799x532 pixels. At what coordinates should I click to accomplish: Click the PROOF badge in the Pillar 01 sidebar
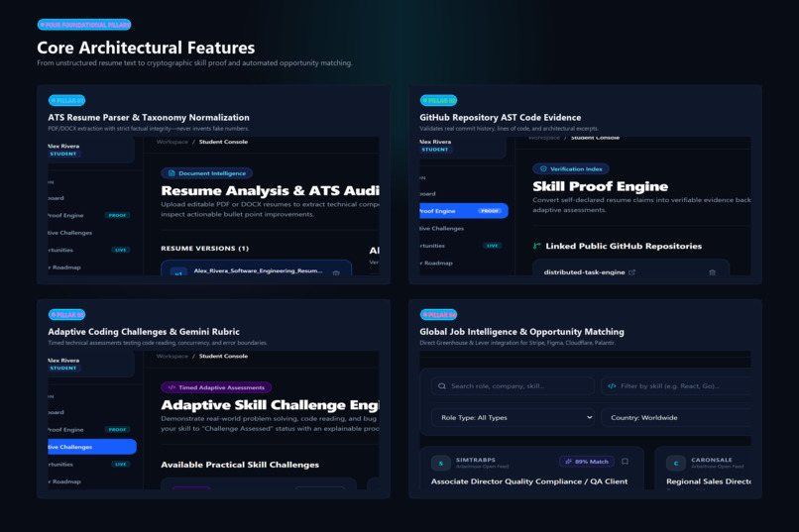pos(117,215)
